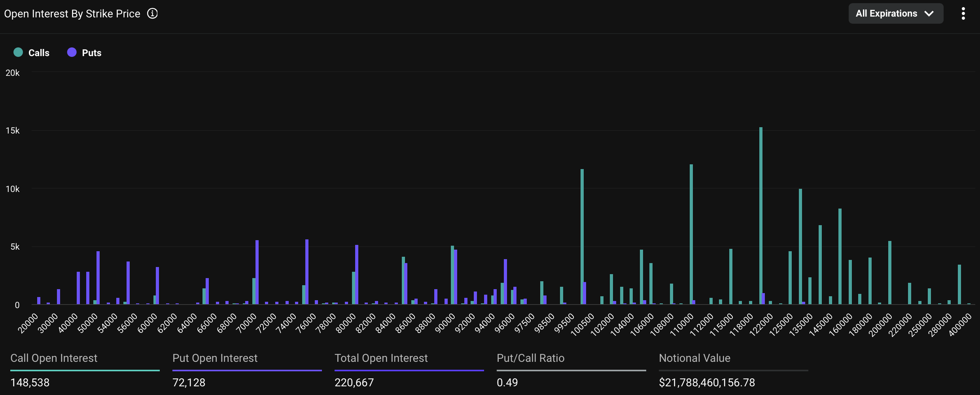Click the purple Puts legend dot
Screen dimensions: 980x395
(72, 52)
